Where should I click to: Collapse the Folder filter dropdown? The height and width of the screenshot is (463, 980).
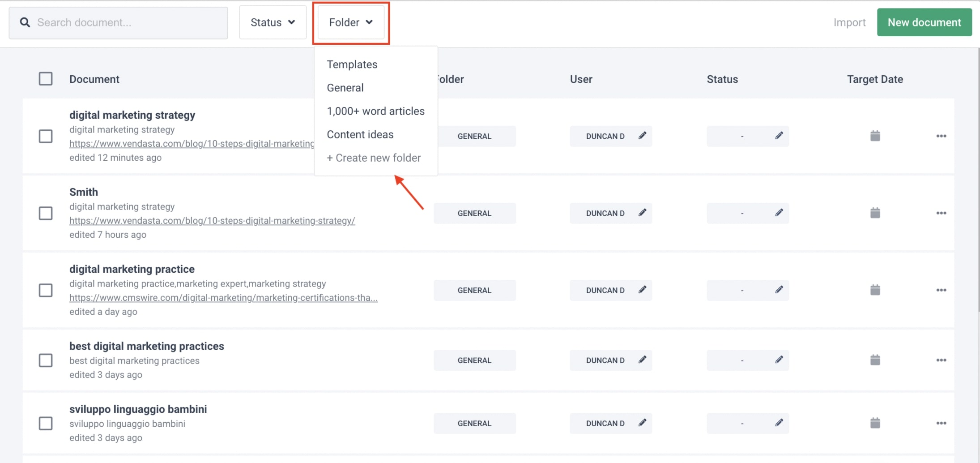(x=351, y=22)
